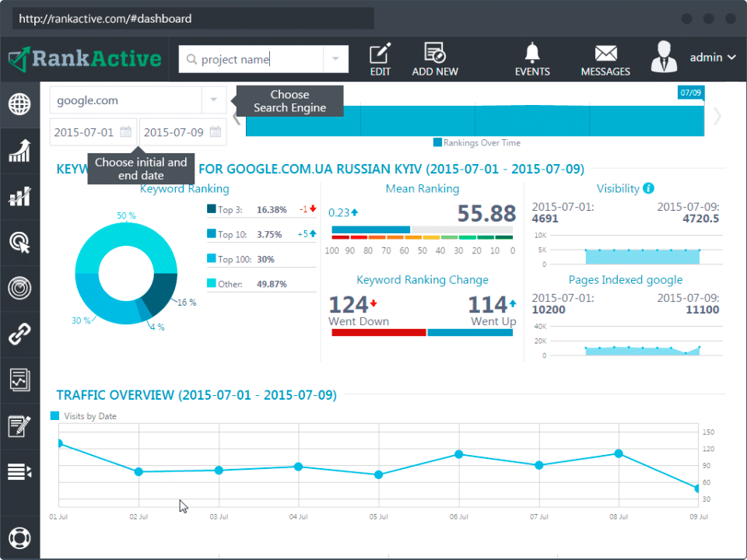The image size is (747, 560).
Task: Click the Top 10 legend color swatch
Action: [x=212, y=233]
